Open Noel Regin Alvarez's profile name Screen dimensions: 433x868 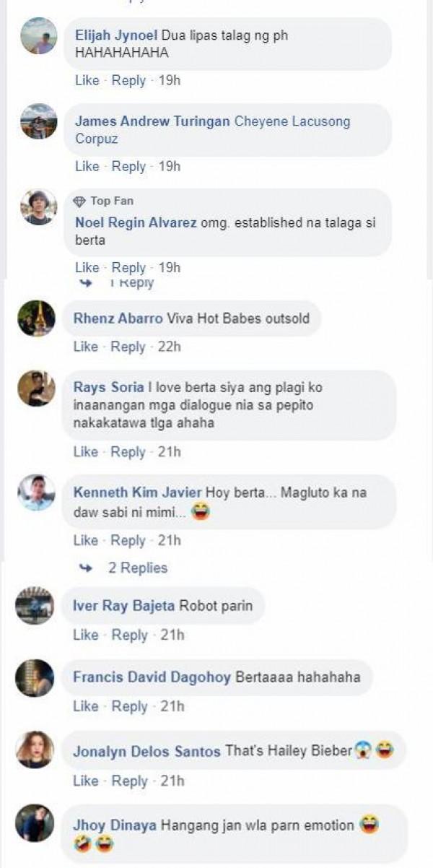[x=136, y=222]
